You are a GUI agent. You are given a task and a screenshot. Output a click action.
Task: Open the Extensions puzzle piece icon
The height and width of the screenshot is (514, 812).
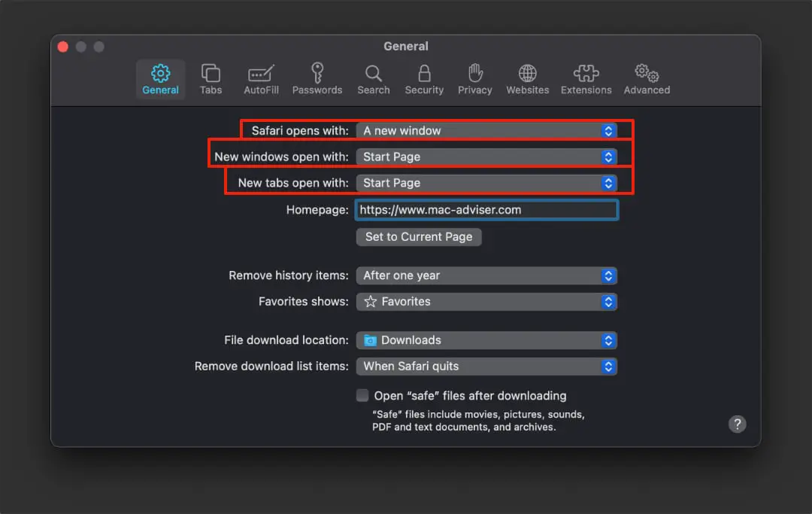[586, 74]
